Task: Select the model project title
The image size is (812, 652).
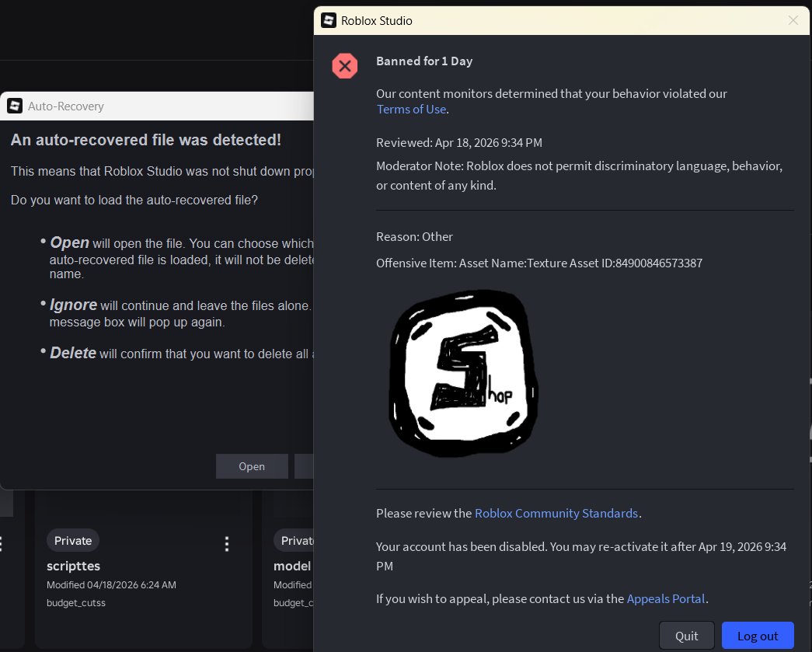Action: tap(292, 566)
